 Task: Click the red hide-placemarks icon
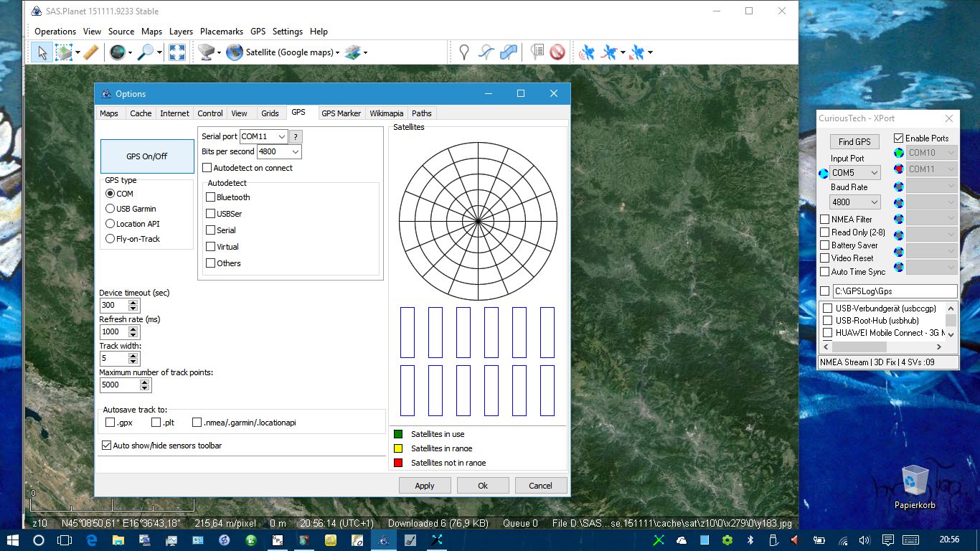point(557,52)
